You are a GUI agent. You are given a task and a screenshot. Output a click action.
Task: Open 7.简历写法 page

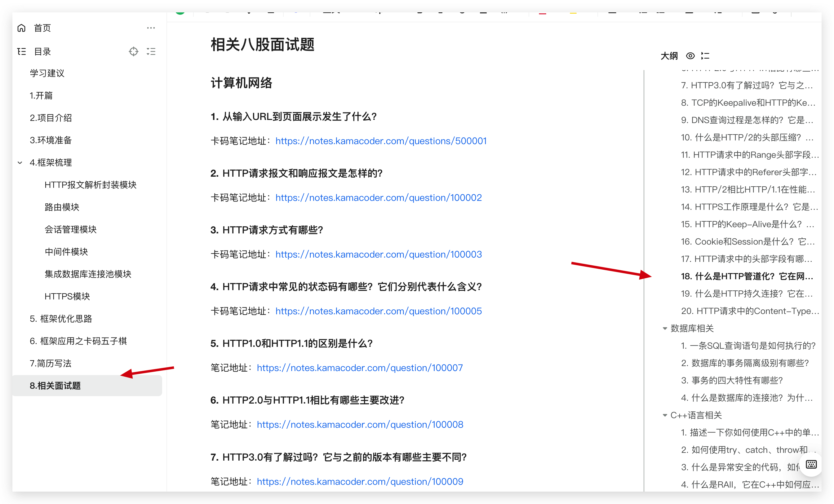51,364
